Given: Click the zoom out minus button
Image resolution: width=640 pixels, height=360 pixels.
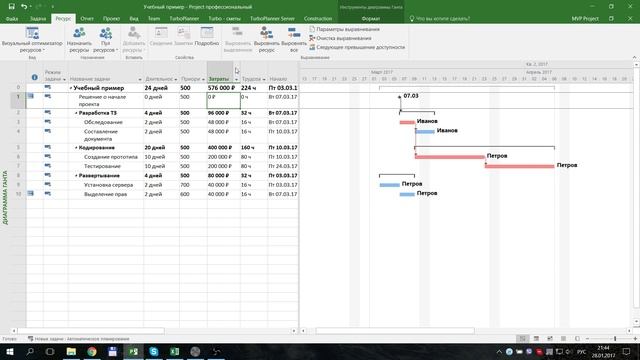Looking at the screenshot, I should tap(587, 339).
